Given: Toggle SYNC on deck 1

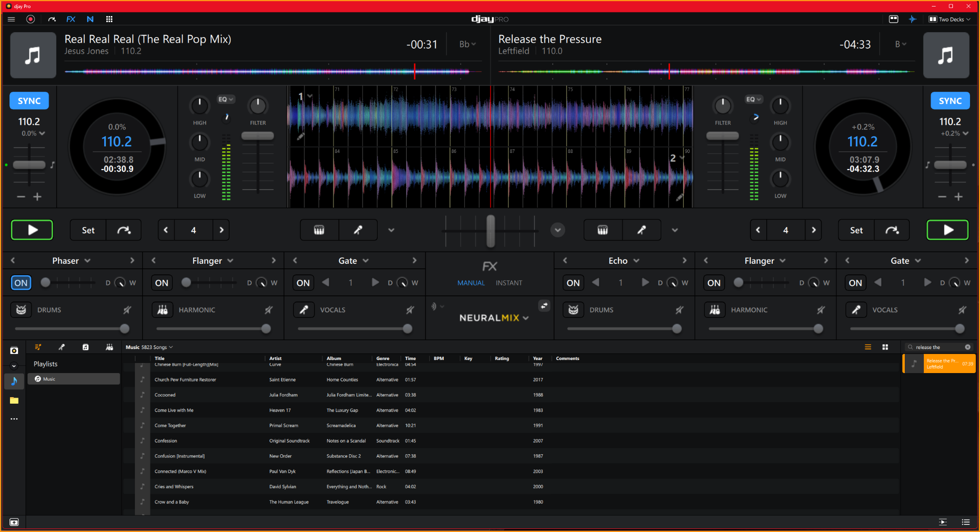Looking at the screenshot, I should pyautogui.click(x=29, y=101).
